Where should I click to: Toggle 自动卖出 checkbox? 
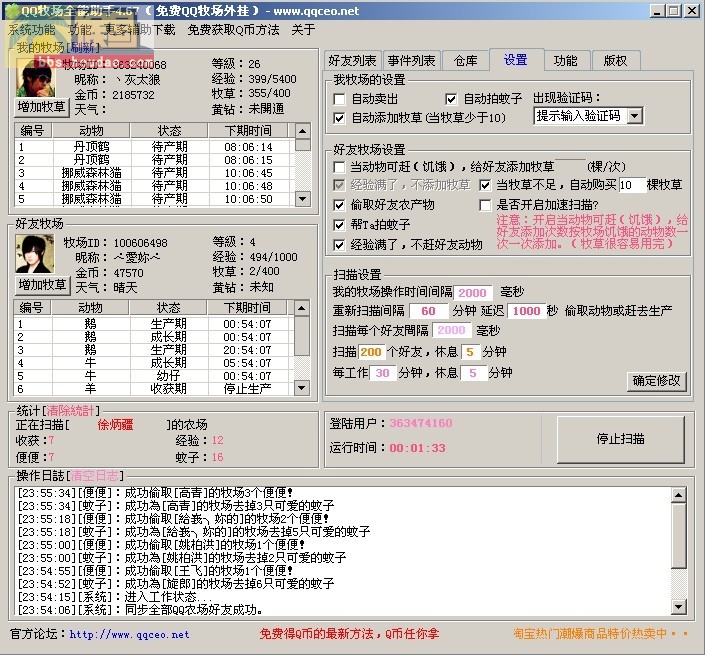tap(340, 99)
